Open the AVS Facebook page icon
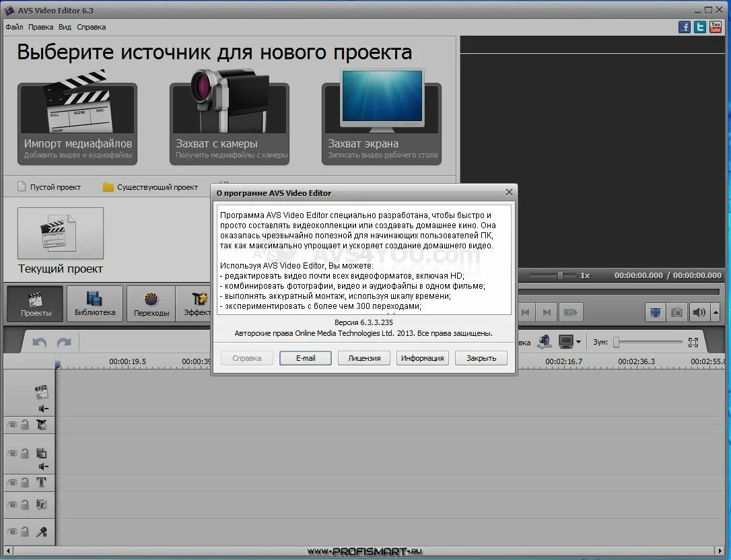Viewport: 731px width, 560px height. (684, 27)
